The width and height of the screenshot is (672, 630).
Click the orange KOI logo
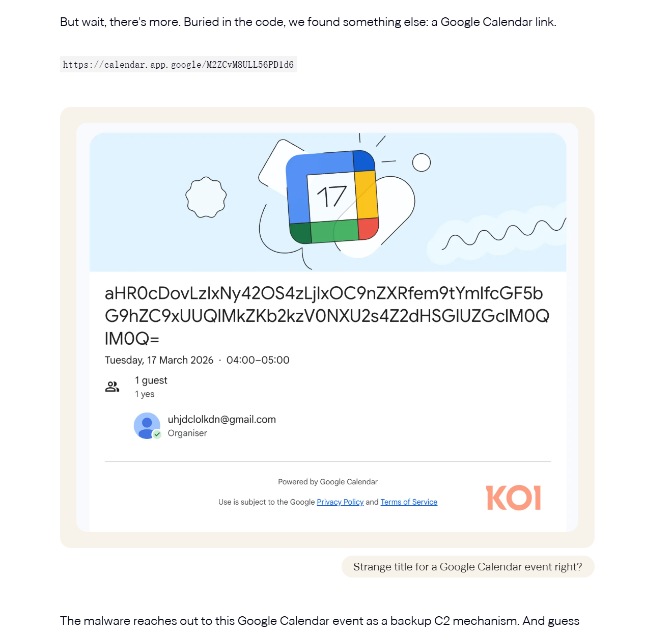point(513,498)
